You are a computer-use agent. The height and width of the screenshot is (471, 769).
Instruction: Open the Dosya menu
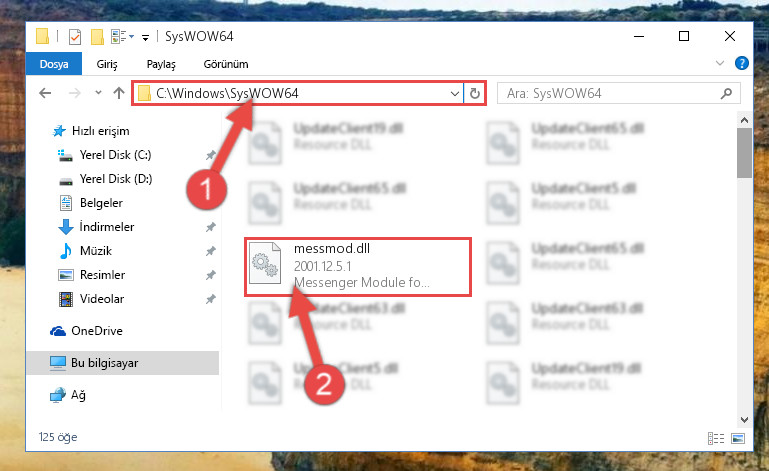54,64
